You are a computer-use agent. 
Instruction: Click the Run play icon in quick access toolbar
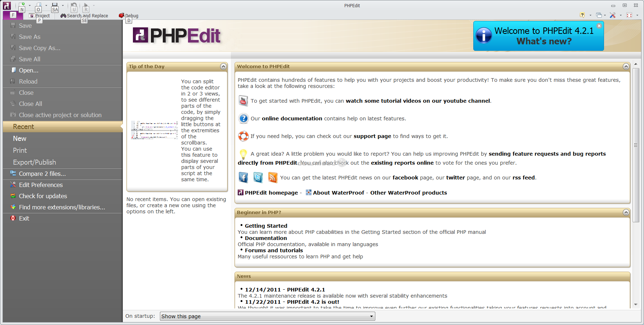coord(86,5)
